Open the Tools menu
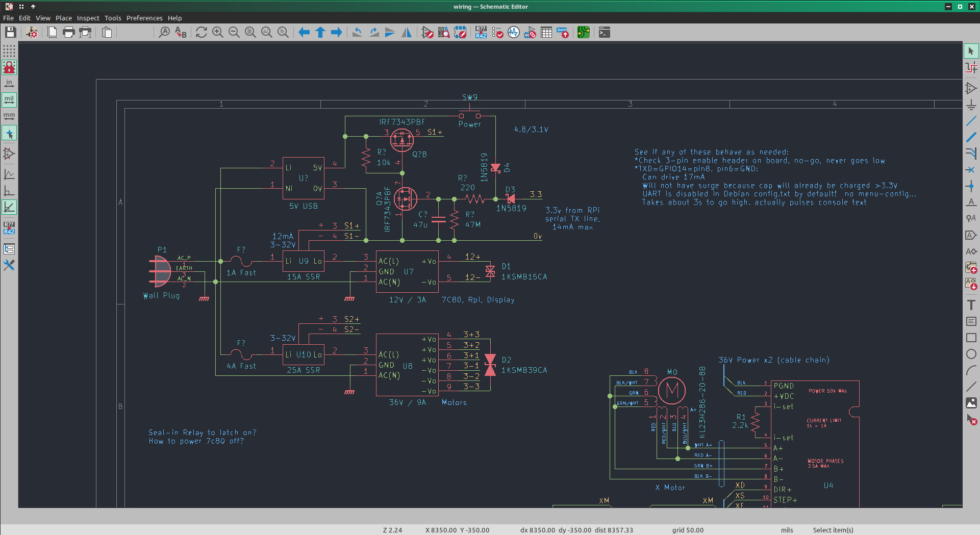 click(113, 18)
